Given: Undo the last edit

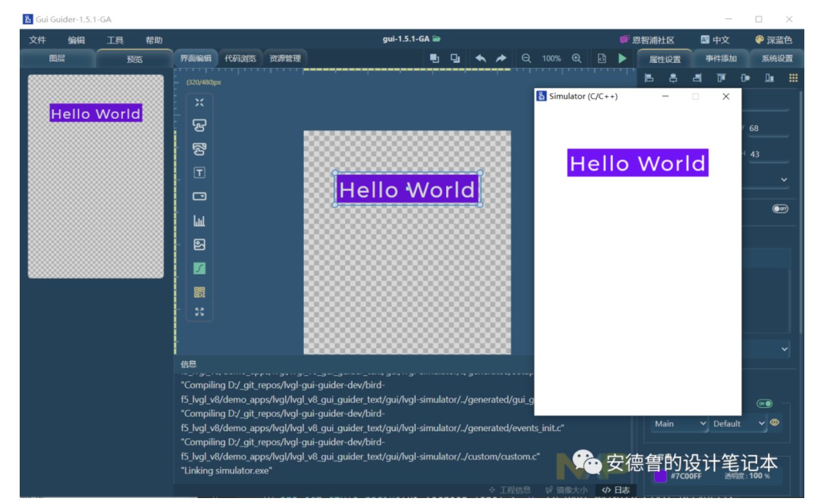Looking at the screenshot, I should (x=481, y=59).
